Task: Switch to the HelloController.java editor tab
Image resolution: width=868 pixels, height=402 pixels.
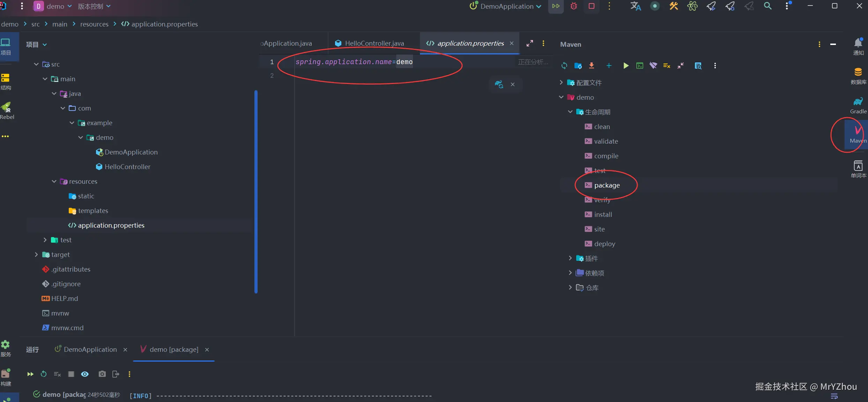Action: coord(374,43)
